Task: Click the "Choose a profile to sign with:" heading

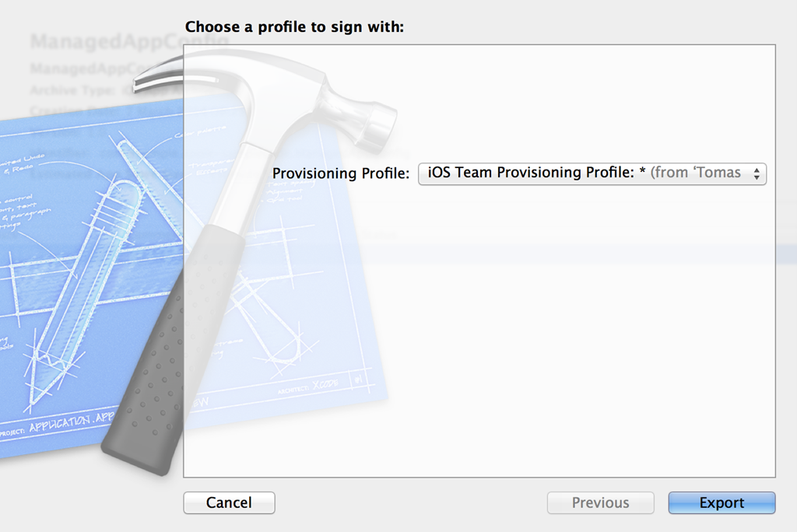Action: (x=294, y=27)
